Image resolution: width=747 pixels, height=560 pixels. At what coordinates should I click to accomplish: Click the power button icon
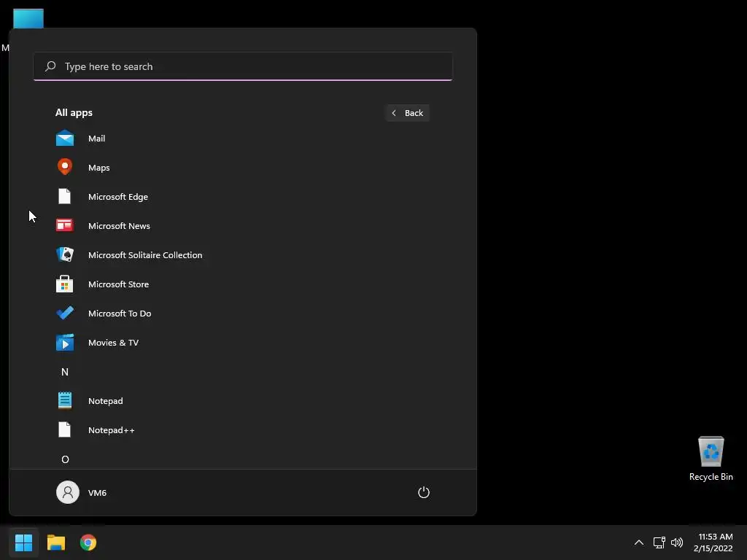point(424,492)
